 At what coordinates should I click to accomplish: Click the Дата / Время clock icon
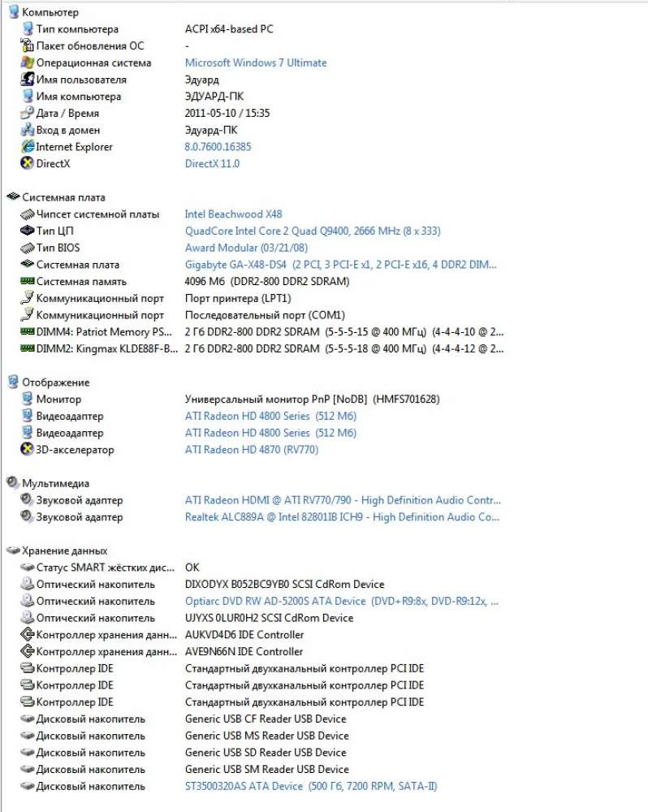tap(28, 113)
